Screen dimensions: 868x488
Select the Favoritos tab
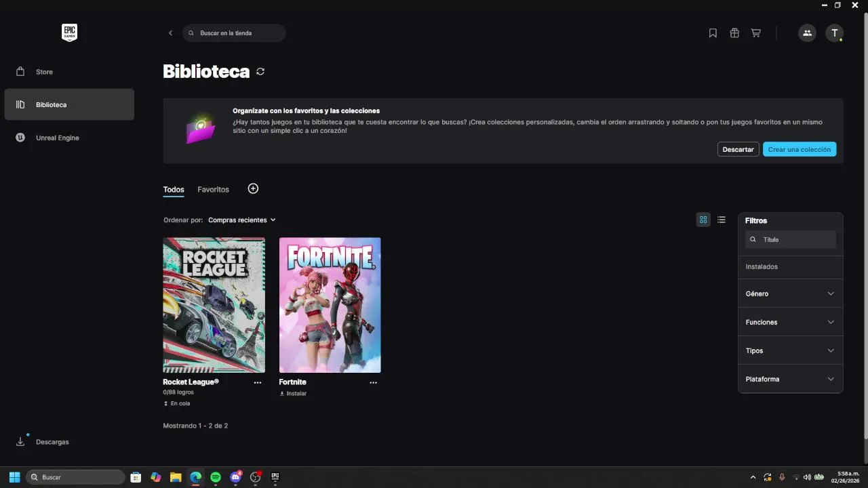pos(213,190)
